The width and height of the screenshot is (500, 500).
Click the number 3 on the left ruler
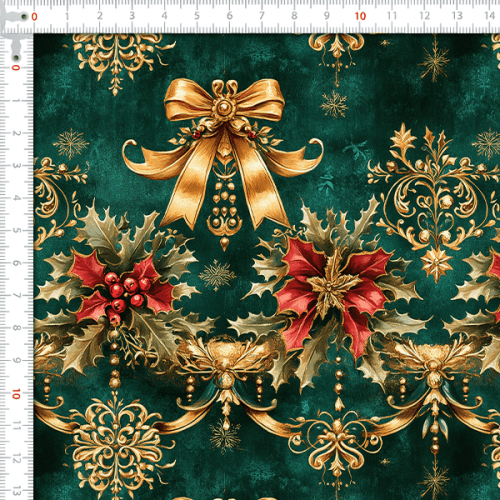pos(16,166)
